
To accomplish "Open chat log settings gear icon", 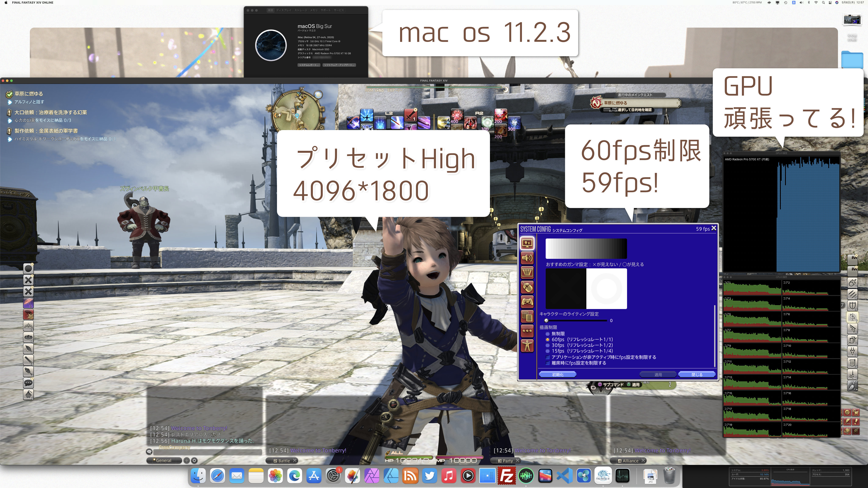I will click(194, 460).
